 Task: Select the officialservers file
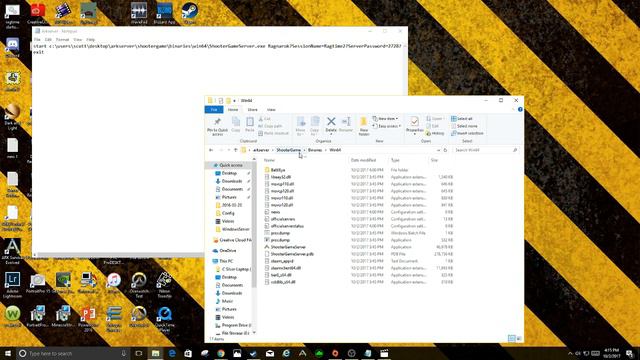(282, 219)
